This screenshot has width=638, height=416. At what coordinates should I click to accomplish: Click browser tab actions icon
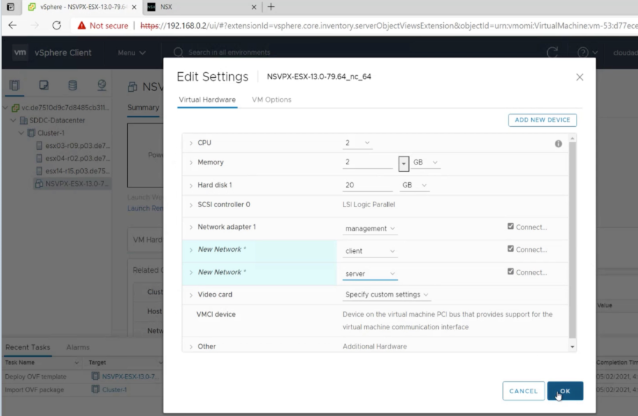[x=11, y=7]
